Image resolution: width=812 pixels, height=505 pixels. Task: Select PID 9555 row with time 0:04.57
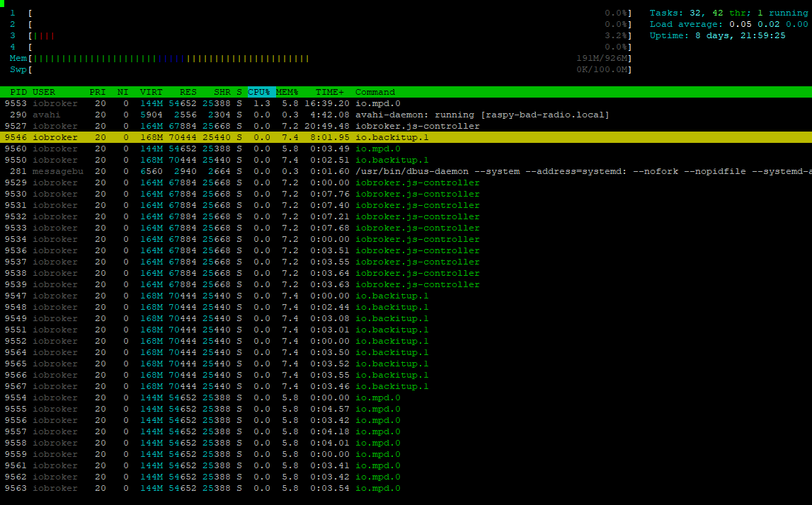406,410
